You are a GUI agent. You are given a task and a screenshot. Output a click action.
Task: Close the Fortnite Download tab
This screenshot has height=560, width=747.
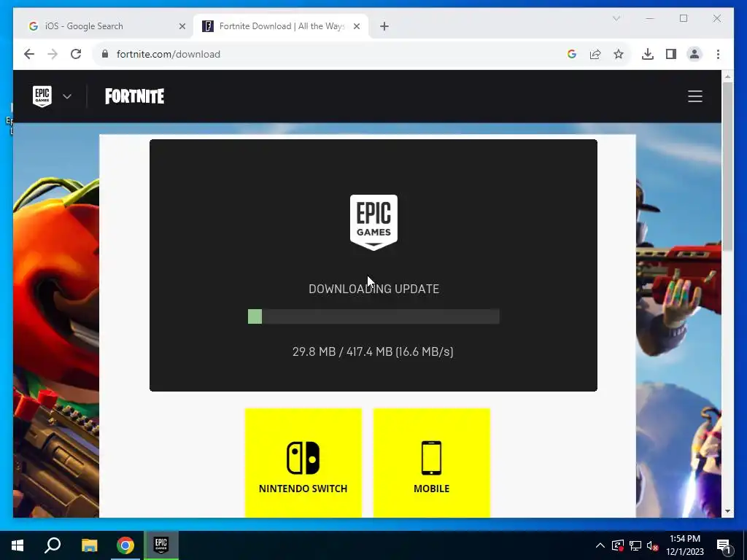pyautogui.click(x=356, y=26)
